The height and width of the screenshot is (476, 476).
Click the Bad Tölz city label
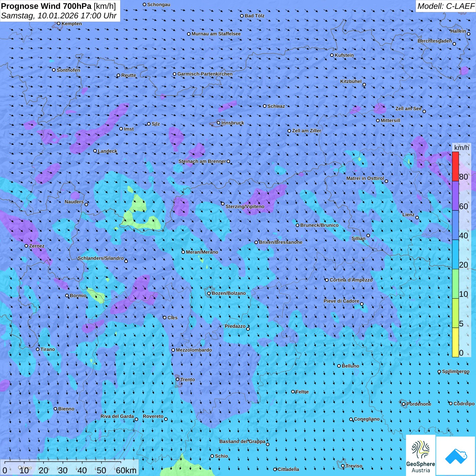[x=254, y=16]
